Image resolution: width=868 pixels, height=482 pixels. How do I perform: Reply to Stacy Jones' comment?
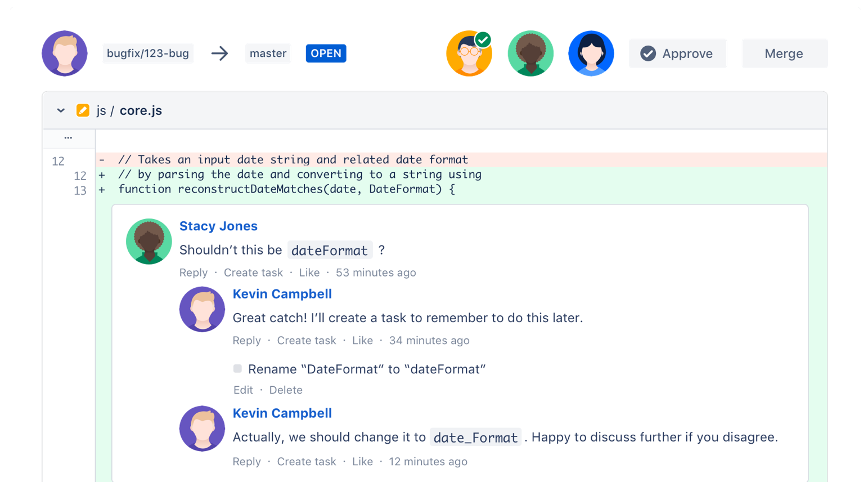click(194, 273)
